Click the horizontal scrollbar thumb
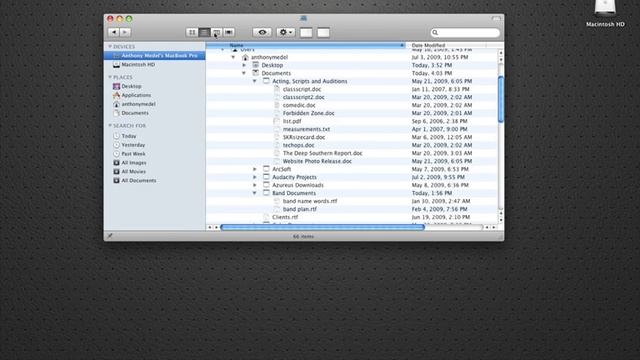 (322, 227)
